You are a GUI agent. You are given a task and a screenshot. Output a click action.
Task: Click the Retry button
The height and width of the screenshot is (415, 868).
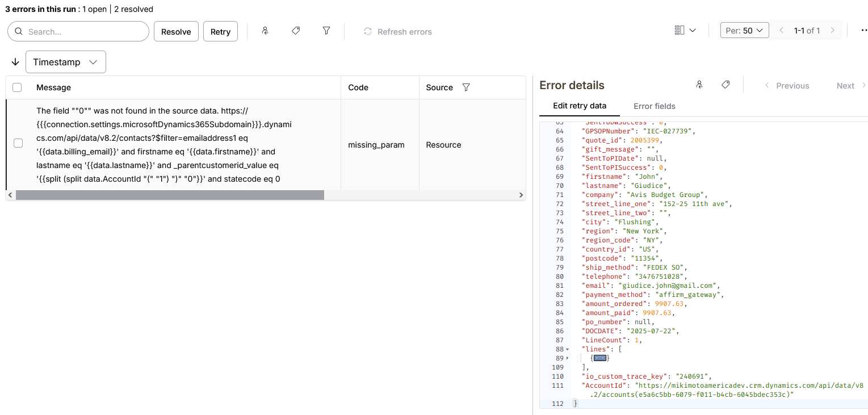[x=220, y=32]
